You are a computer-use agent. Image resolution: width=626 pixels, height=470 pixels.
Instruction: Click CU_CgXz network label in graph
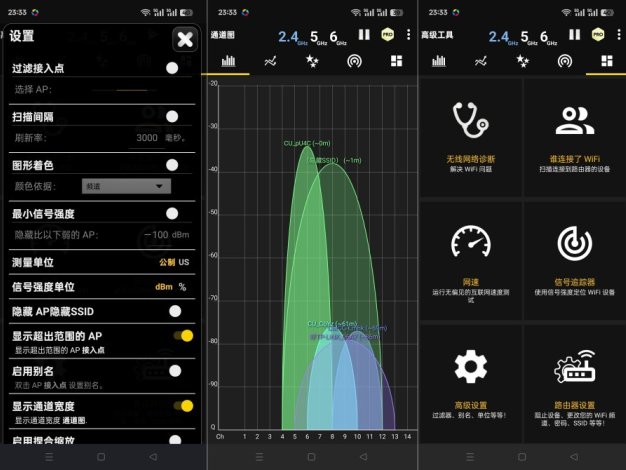[x=332, y=323]
